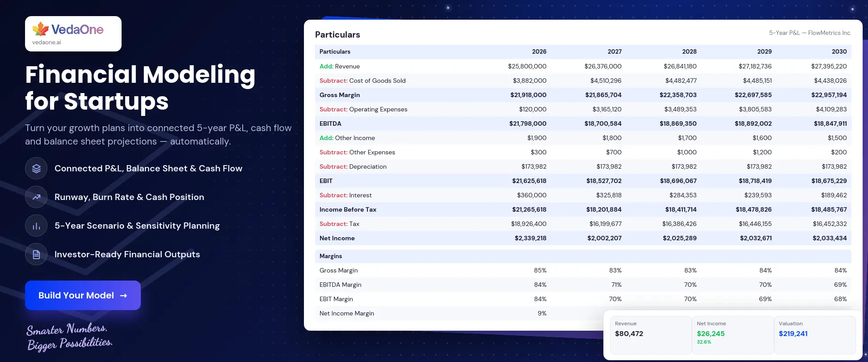Click the document icon beside Investor-Ready Financial Outputs

click(x=36, y=254)
